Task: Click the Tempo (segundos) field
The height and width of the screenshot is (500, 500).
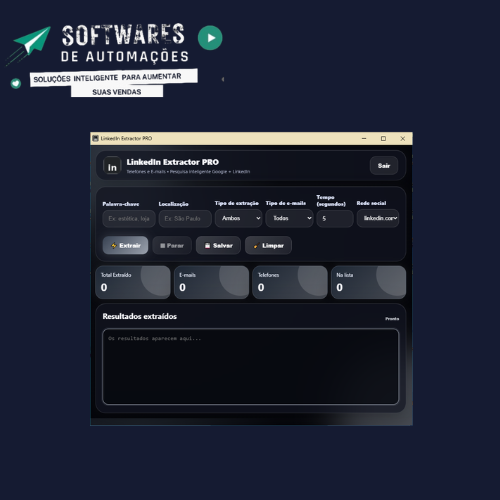Action: point(335,219)
